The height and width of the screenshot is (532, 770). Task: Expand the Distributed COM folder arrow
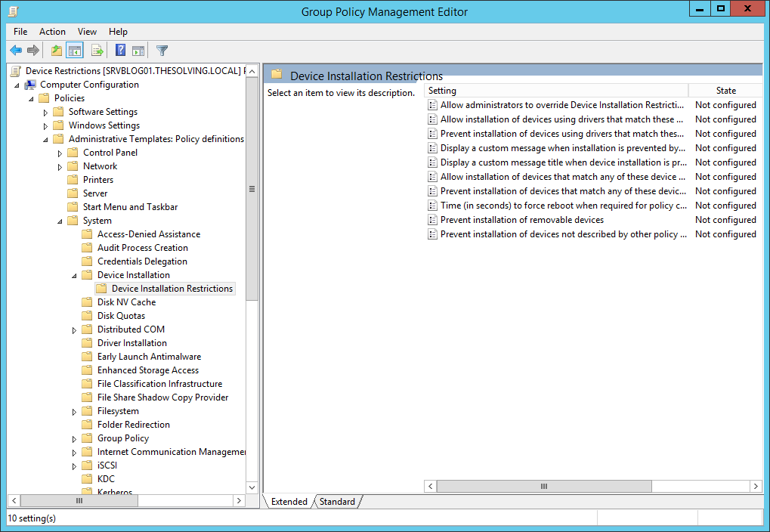tap(74, 330)
